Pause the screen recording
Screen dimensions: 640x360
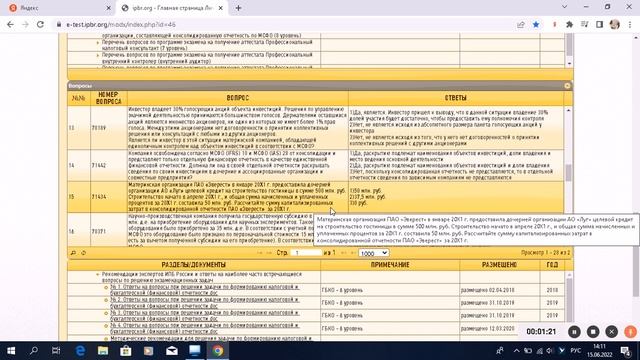point(574,332)
